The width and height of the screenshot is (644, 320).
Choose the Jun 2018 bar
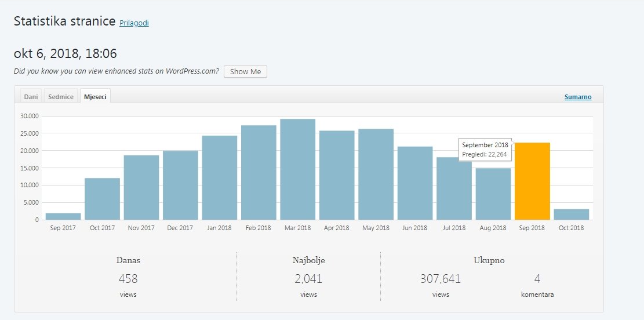[x=415, y=183]
